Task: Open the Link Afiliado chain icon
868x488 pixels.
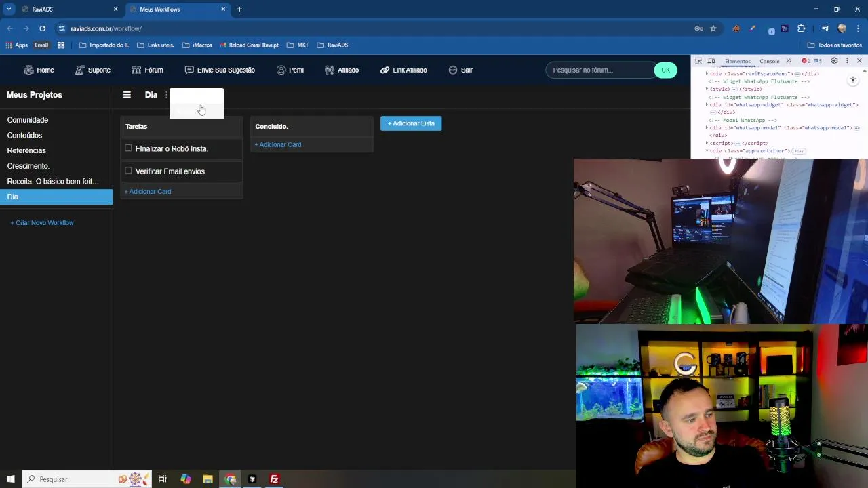Action: click(384, 70)
